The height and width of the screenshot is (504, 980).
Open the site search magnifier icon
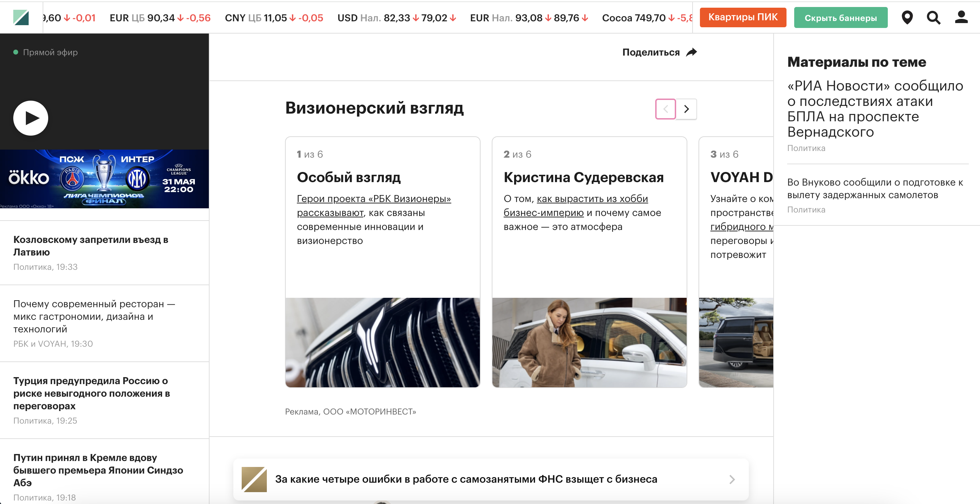[934, 17]
